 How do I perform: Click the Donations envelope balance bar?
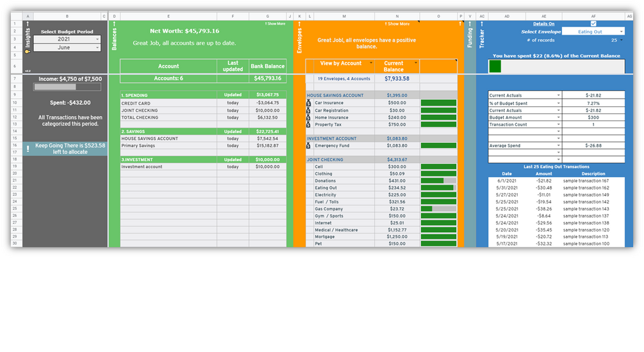(438, 181)
